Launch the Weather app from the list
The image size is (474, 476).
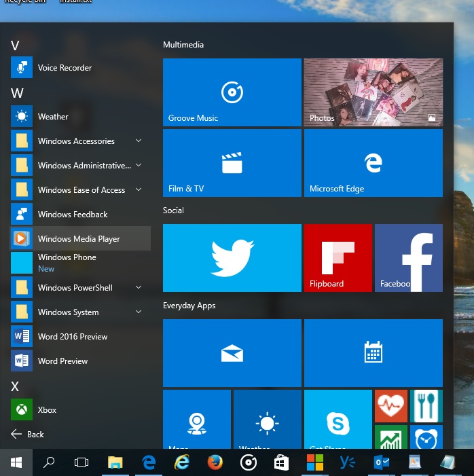click(x=80, y=116)
